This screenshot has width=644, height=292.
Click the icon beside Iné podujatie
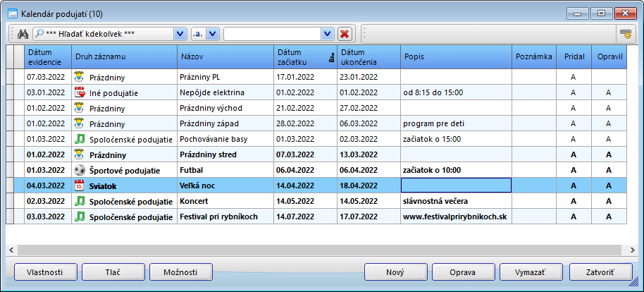pos(80,92)
